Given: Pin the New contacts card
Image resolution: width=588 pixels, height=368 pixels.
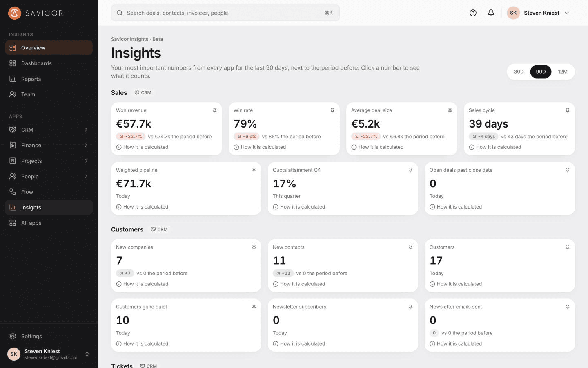Looking at the screenshot, I should pyautogui.click(x=411, y=247).
